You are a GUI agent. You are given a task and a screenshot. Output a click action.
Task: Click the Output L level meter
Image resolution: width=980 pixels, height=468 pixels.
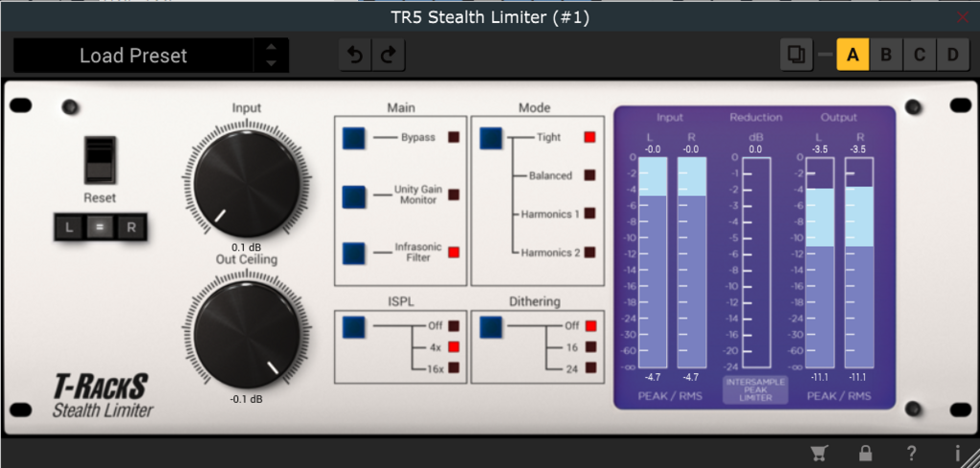click(x=819, y=262)
